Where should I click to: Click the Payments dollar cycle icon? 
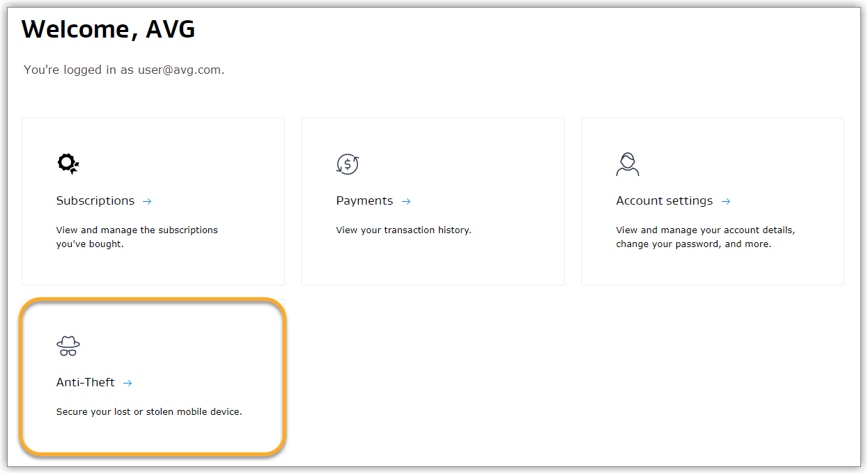[348, 164]
